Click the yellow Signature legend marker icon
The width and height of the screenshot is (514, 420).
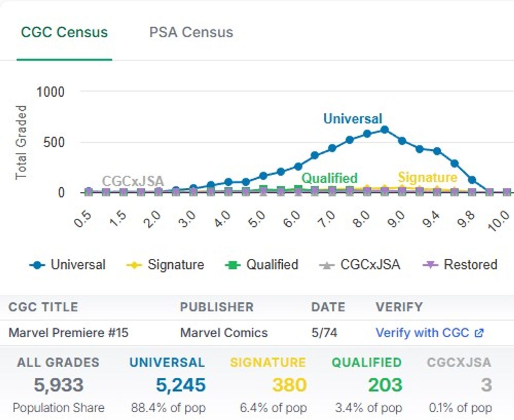click(134, 265)
